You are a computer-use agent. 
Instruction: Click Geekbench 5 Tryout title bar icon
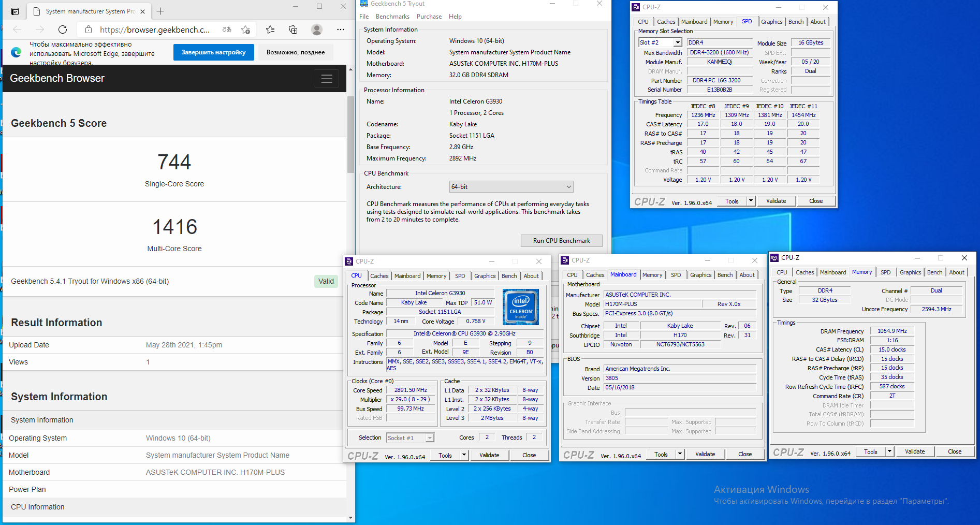pyautogui.click(x=364, y=4)
